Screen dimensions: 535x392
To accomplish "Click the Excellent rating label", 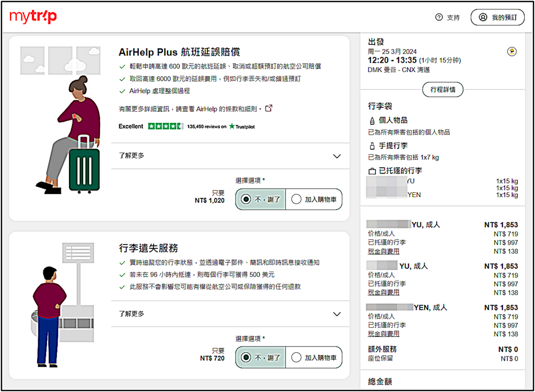I will click(x=131, y=126).
